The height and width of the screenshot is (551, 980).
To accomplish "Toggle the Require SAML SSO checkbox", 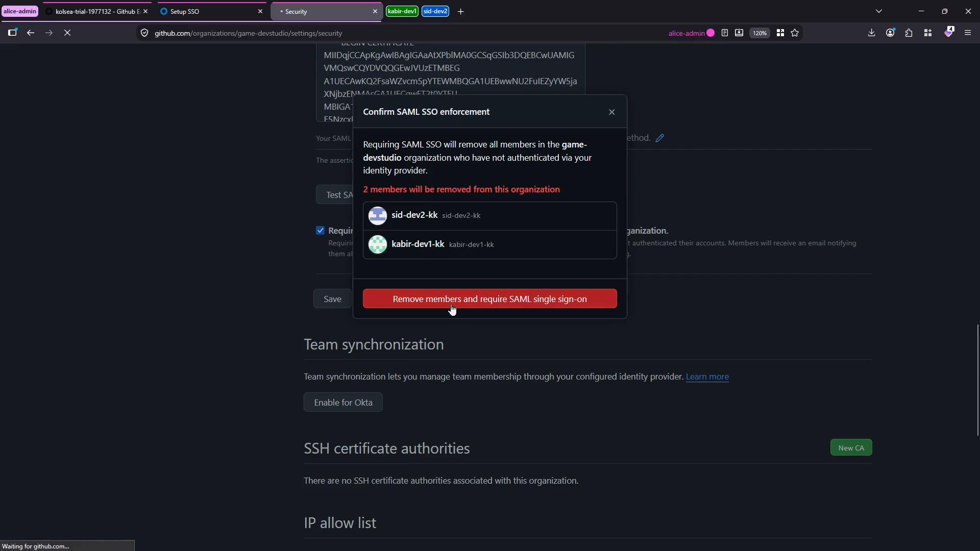I will pyautogui.click(x=320, y=231).
